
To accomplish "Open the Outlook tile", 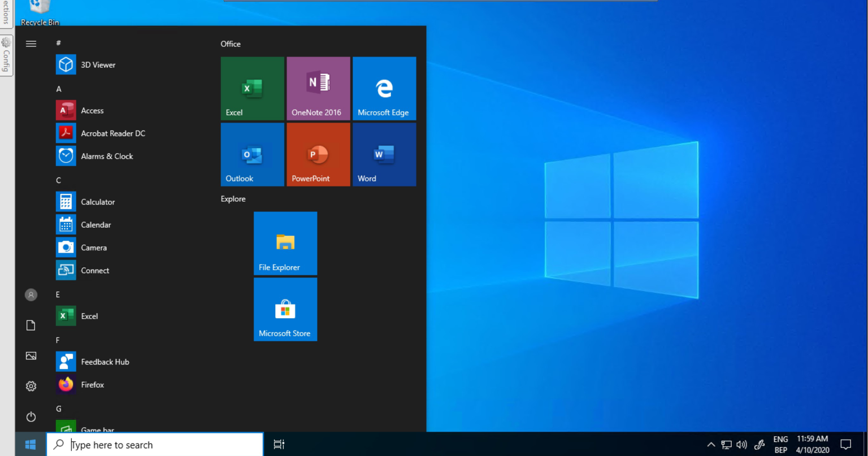I will tap(252, 154).
